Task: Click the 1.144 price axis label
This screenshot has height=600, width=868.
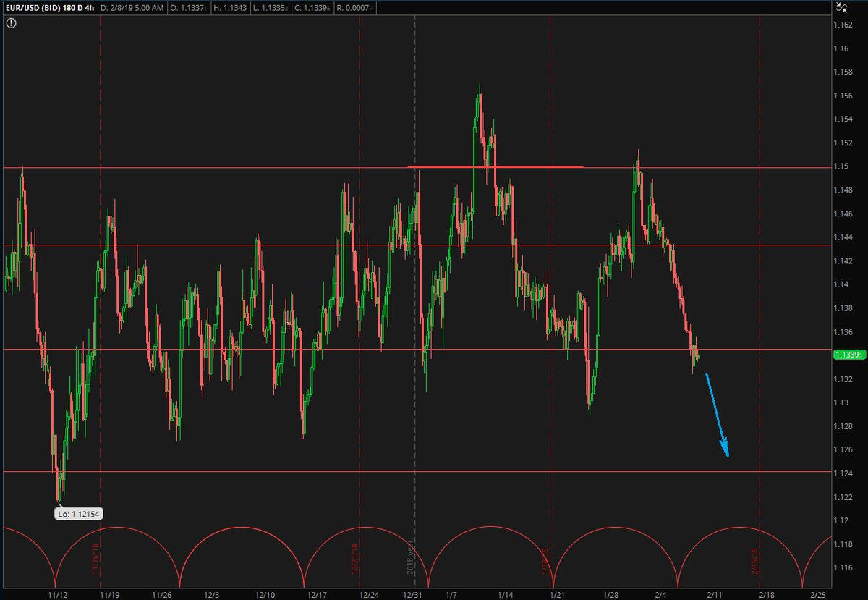Action: [843, 237]
